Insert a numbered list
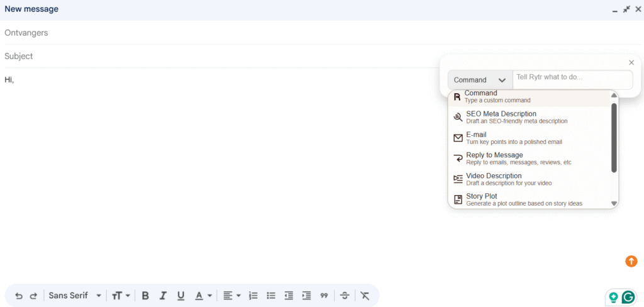The width and height of the screenshot is (644, 307). 253,296
